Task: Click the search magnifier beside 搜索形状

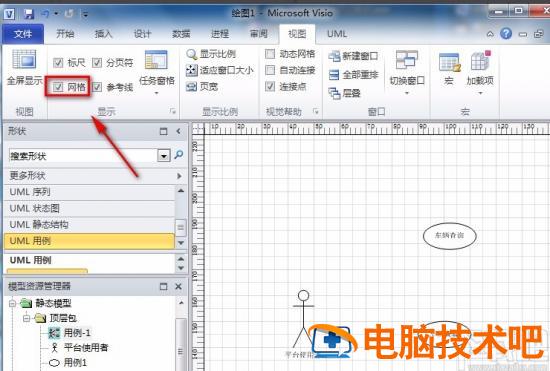Action: point(179,154)
